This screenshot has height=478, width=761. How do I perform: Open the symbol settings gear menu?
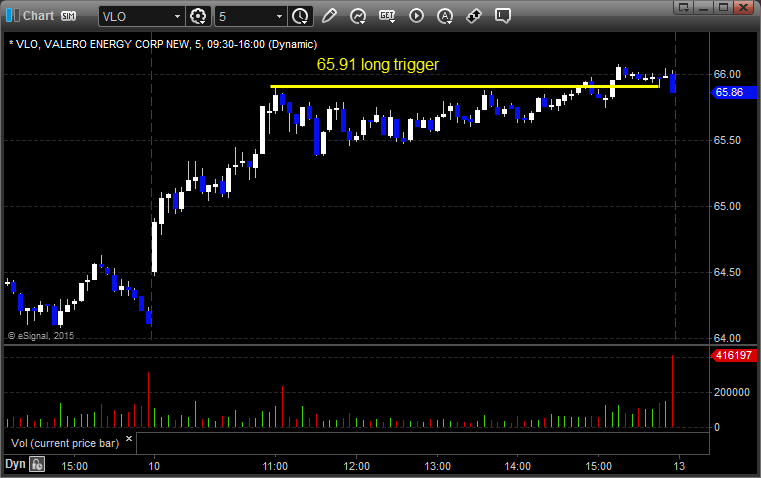click(198, 16)
